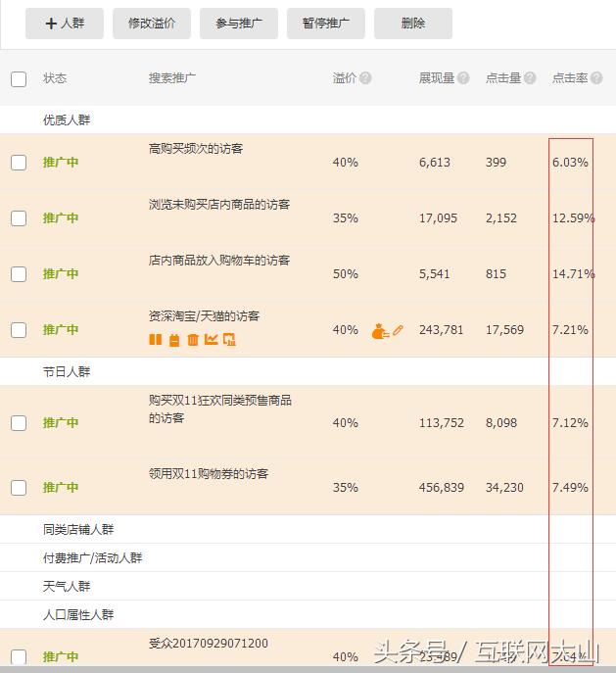
Task: Click the 点击率 column header text
Action: pyautogui.click(x=570, y=78)
